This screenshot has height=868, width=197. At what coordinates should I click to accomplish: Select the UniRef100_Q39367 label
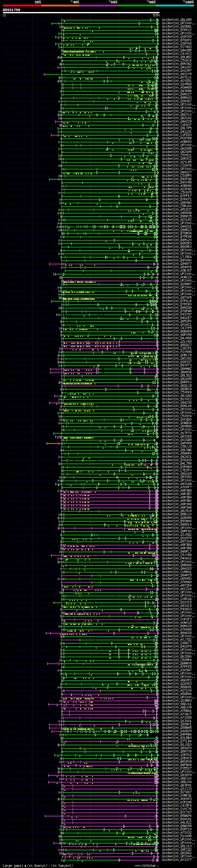click(177, 101)
